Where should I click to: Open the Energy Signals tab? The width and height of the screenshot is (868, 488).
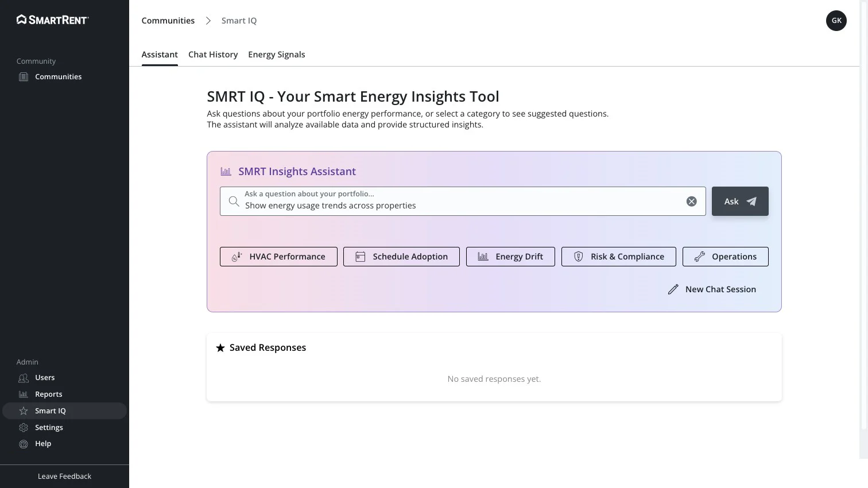277,55
